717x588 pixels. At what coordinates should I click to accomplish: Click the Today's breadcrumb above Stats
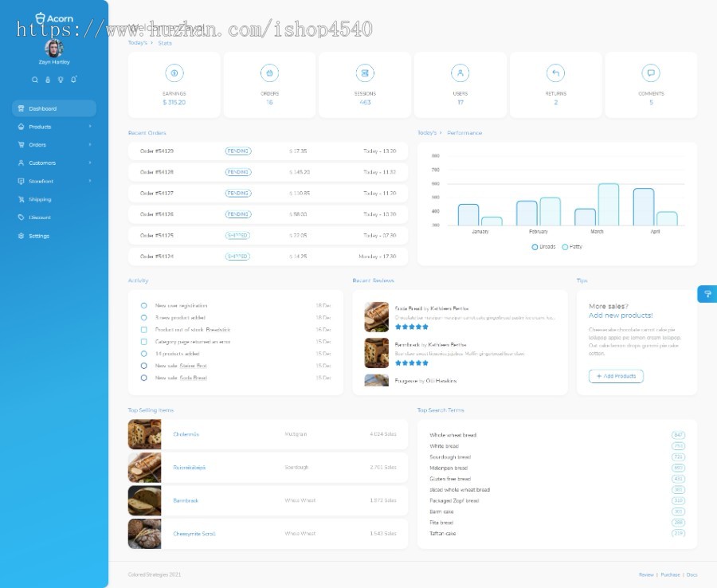coord(138,42)
